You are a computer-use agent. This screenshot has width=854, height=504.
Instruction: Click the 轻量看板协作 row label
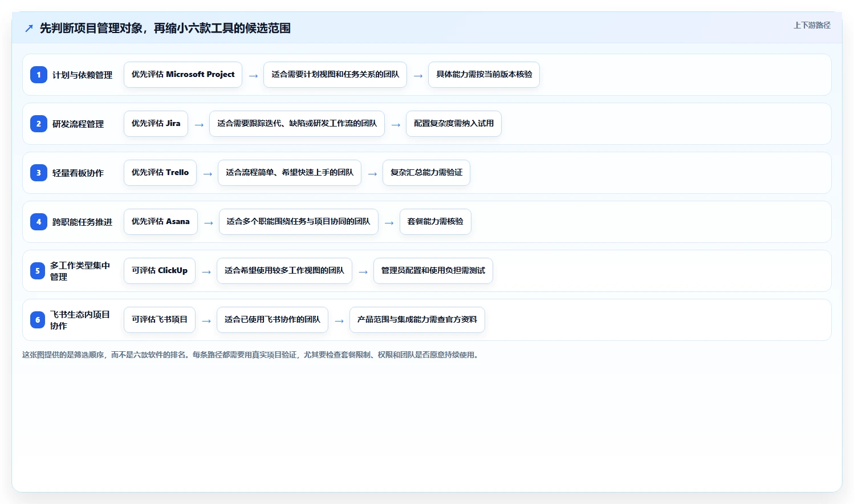click(x=78, y=173)
